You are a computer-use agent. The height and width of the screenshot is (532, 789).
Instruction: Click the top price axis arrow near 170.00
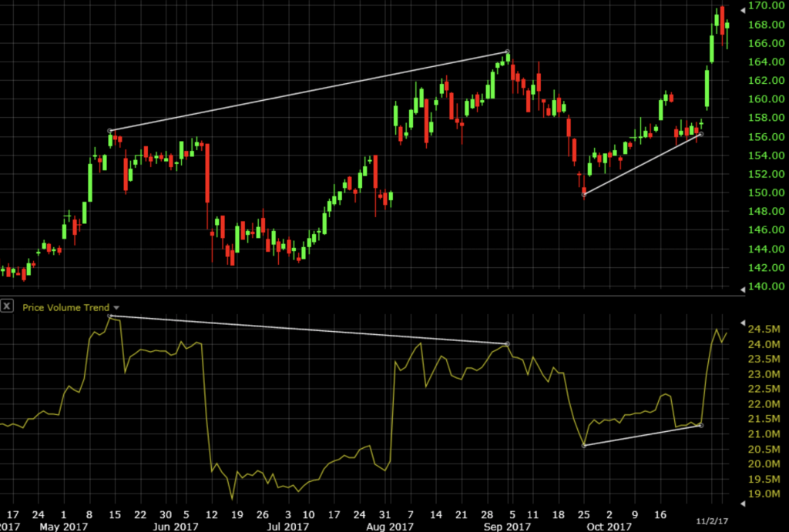[x=743, y=9]
